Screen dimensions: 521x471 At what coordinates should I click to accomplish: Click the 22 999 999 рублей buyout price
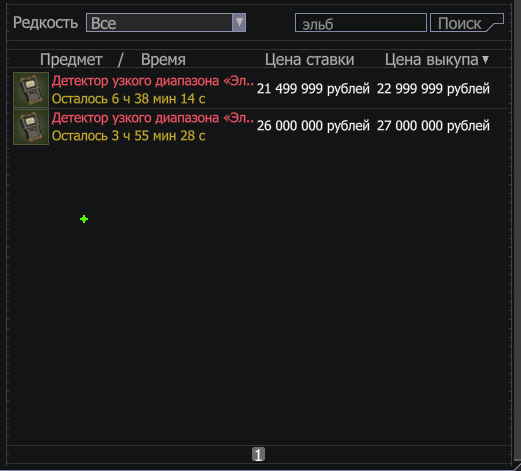[433, 89]
